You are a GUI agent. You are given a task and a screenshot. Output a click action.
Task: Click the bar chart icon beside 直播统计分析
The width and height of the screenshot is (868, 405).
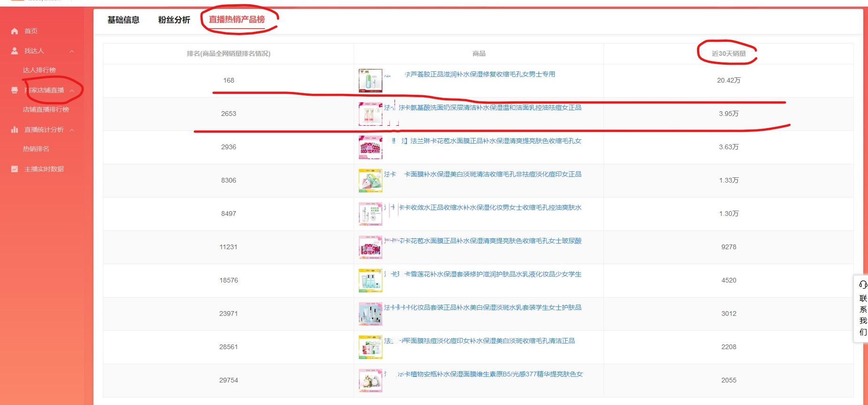[x=15, y=130]
